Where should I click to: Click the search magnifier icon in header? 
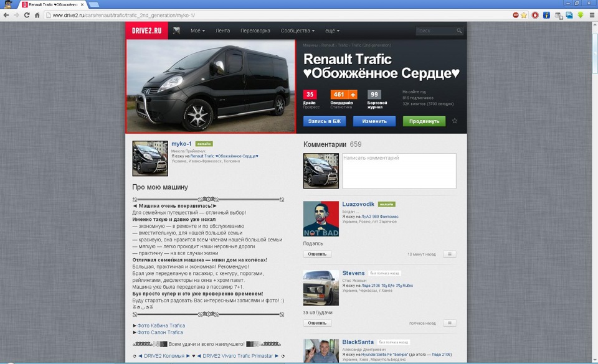pyautogui.click(x=459, y=30)
